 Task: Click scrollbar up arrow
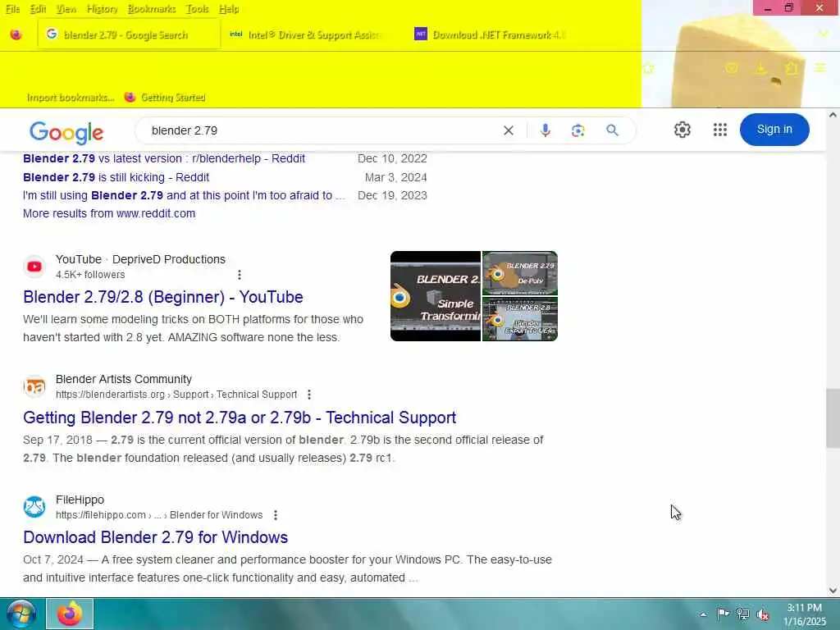pyautogui.click(x=833, y=115)
